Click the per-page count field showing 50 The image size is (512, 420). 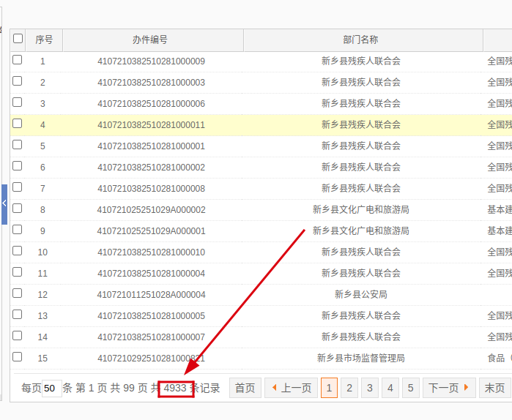point(51,389)
